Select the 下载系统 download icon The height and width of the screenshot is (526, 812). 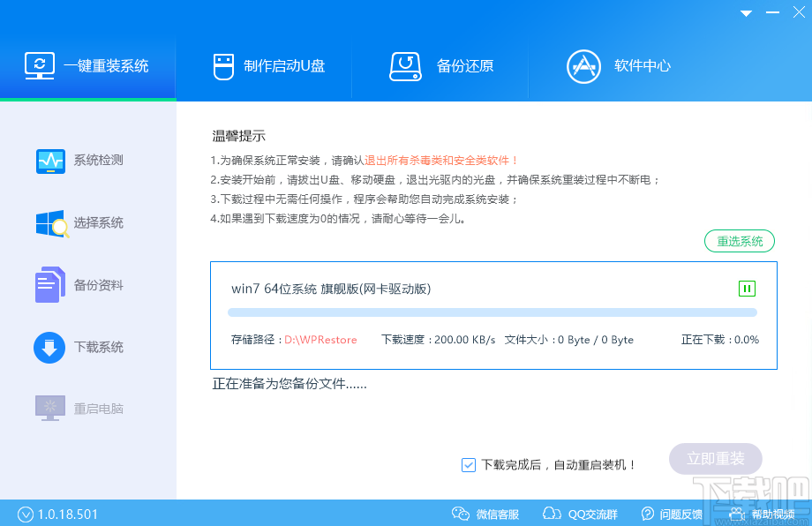point(50,347)
